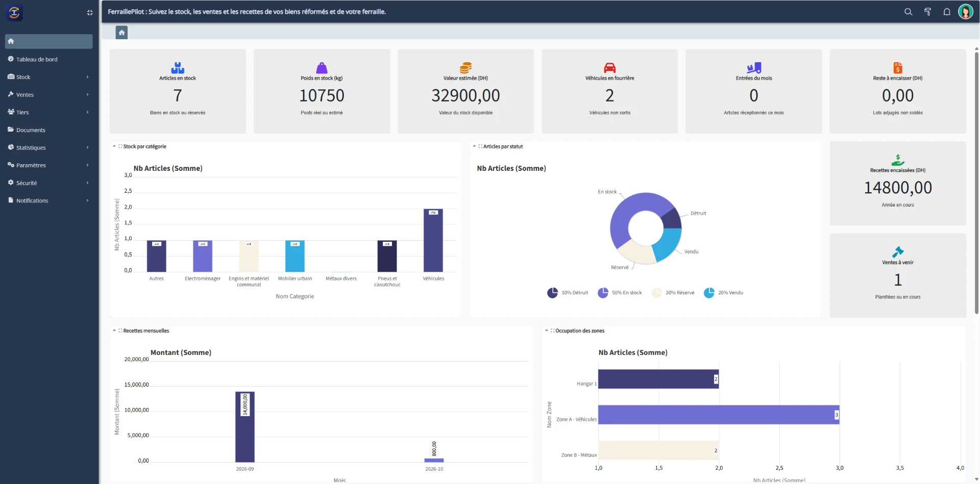This screenshot has width=980, height=484.
Task: Click the Reste à encaisser invoice icon
Action: pyautogui.click(x=898, y=67)
